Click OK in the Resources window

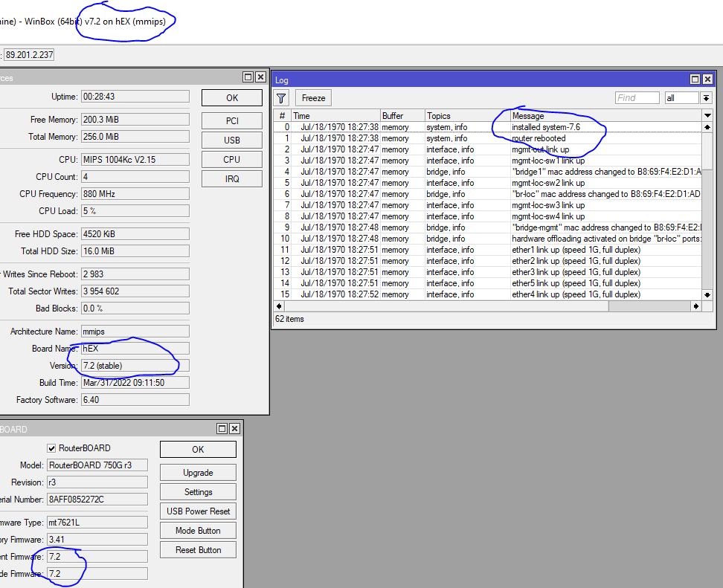point(232,97)
